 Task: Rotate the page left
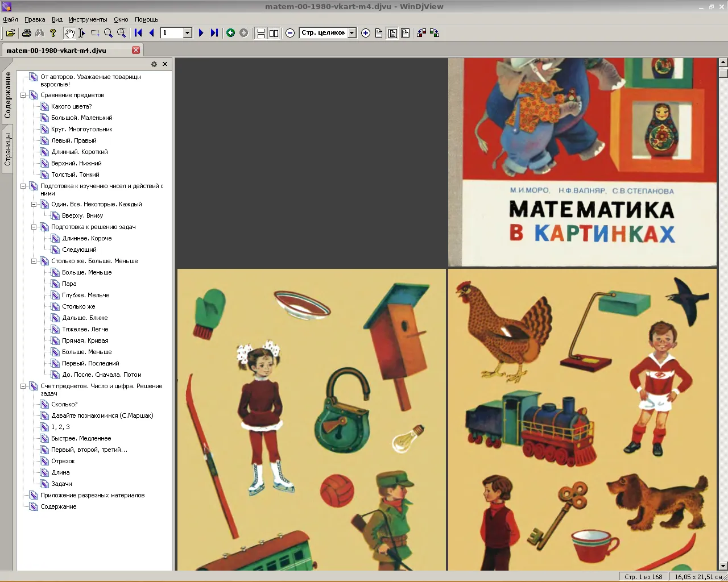pos(421,33)
